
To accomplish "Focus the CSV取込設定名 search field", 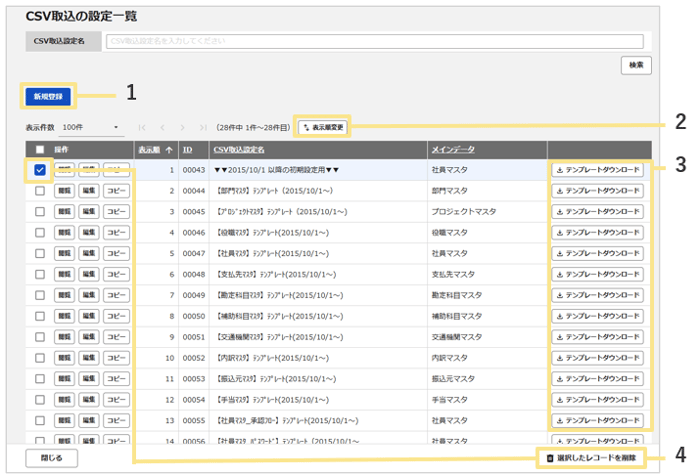I will coord(375,41).
